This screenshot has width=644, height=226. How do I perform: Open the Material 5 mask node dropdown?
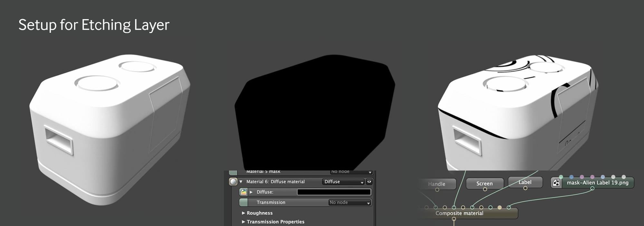(x=351, y=172)
